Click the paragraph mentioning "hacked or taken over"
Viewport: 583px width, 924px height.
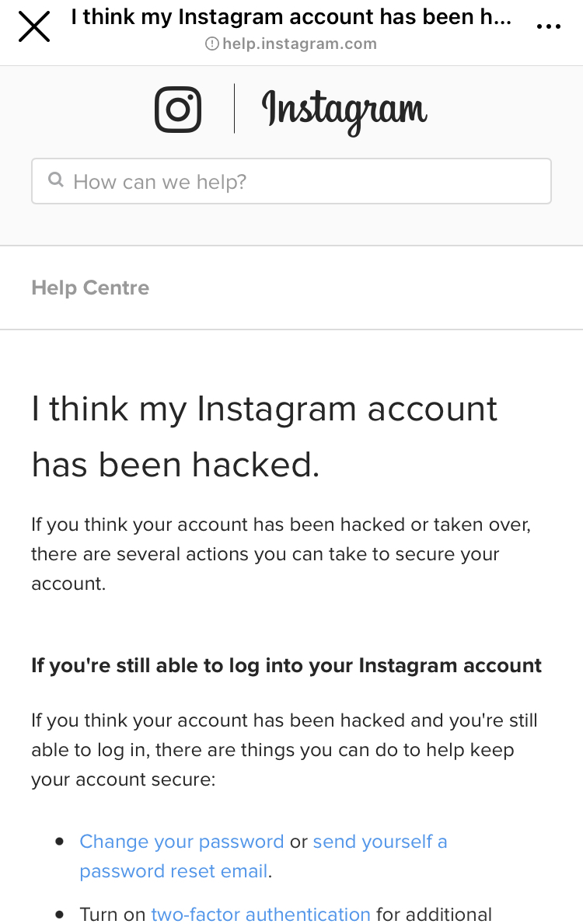[x=280, y=554]
